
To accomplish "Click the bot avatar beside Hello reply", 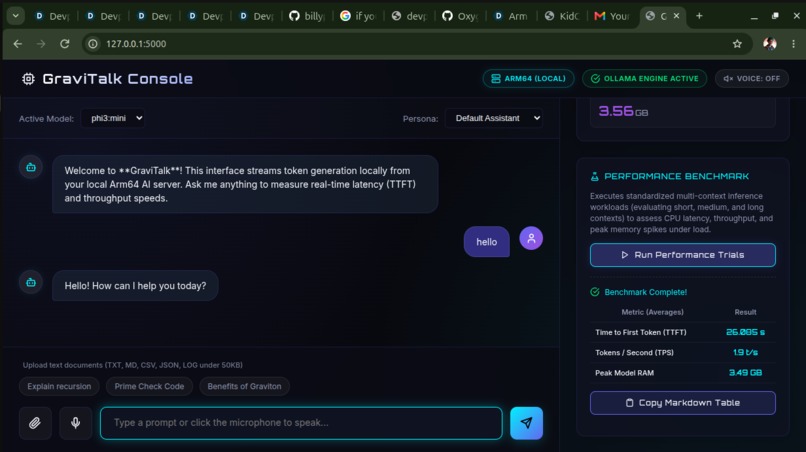I will [x=31, y=282].
